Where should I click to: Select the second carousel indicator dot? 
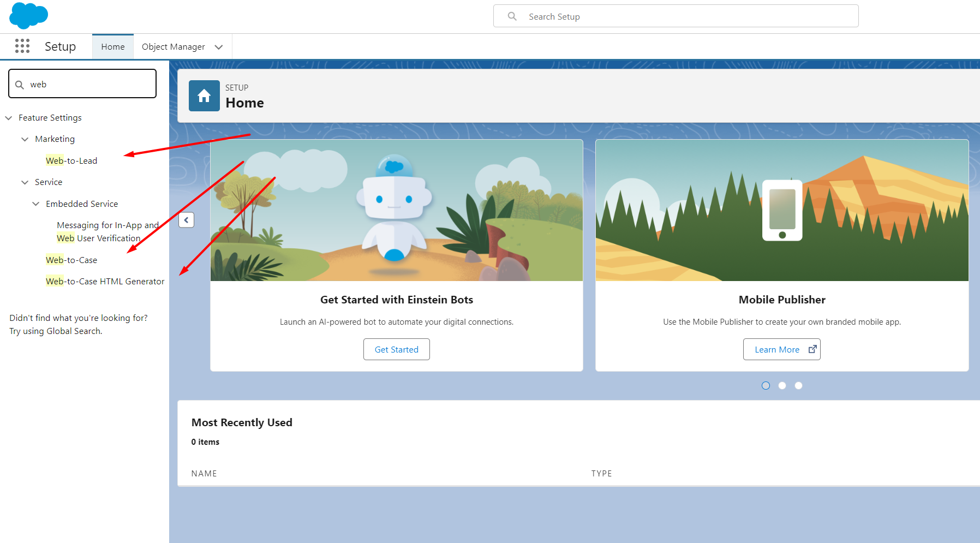782,385
